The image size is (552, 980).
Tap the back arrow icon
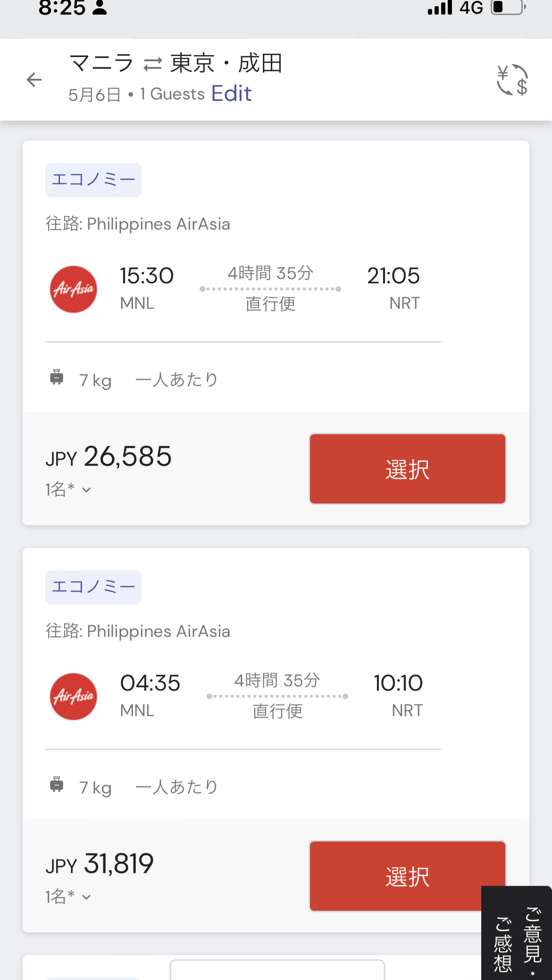coord(34,80)
